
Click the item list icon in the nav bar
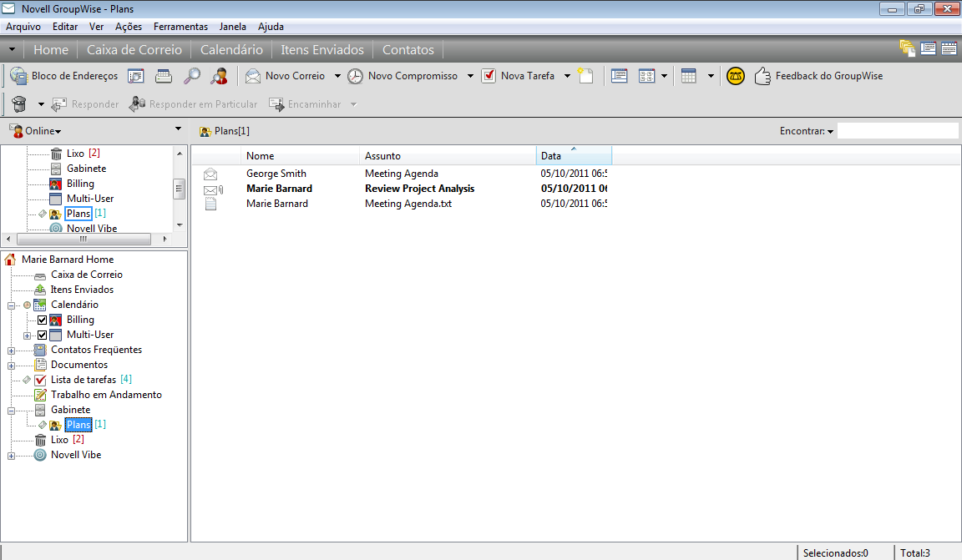point(929,48)
